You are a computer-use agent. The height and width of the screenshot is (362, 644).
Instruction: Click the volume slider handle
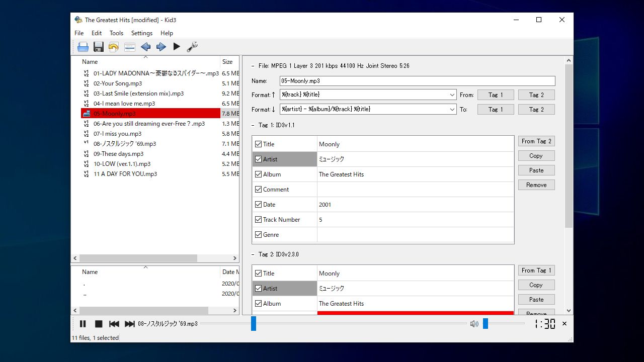pos(486,323)
